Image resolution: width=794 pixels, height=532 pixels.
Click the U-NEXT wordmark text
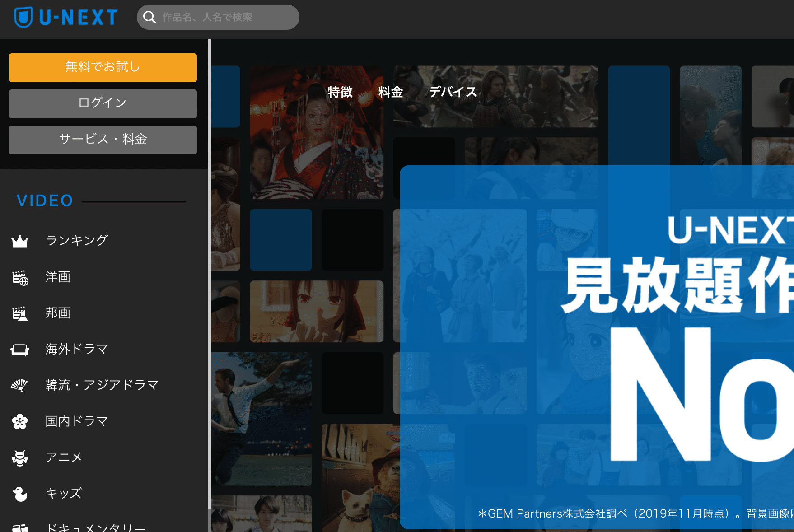pyautogui.click(x=78, y=18)
